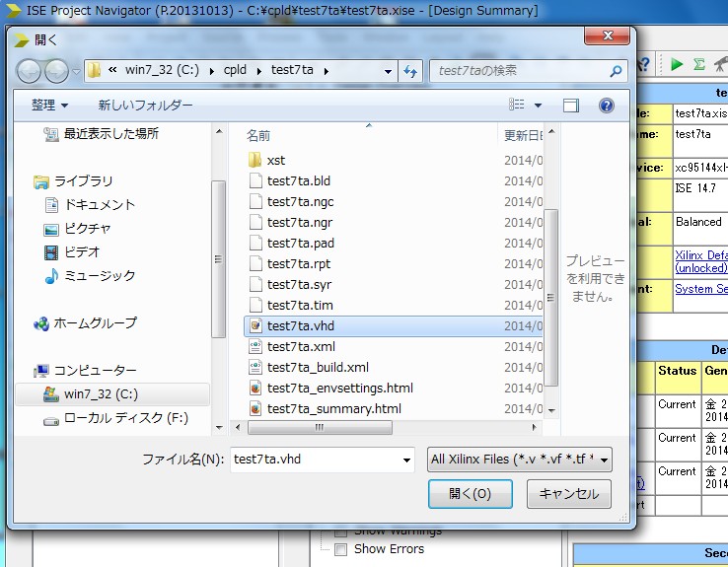This screenshot has width=728, height=567.
Task: Select win7_32 (C:) drive in navigation pane
Action: [112, 394]
